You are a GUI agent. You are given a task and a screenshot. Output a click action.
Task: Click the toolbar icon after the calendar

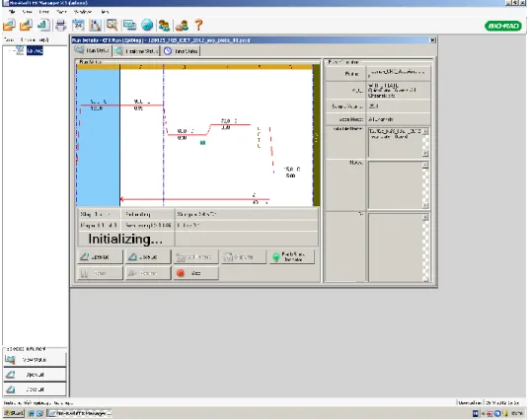click(x=96, y=26)
